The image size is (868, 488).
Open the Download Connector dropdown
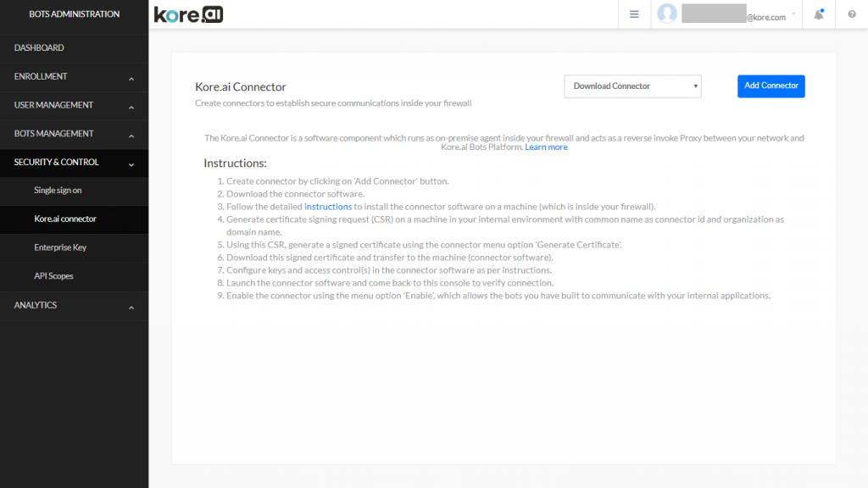pyautogui.click(x=632, y=86)
